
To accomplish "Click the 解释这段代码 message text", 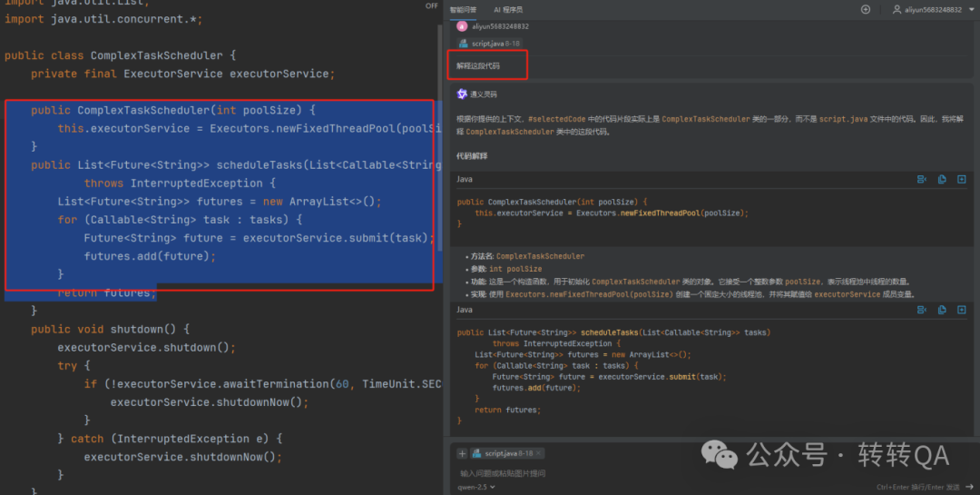I will click(478, 65).
